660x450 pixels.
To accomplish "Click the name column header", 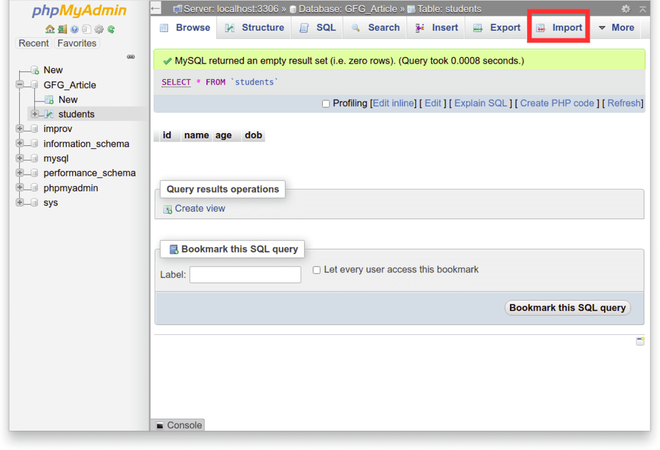I will tap(196, 135).
